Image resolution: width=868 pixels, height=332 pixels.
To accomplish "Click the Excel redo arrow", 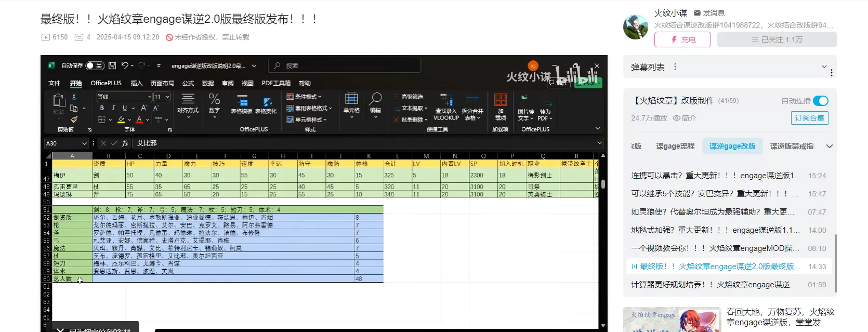I will (x=141, y=65).
